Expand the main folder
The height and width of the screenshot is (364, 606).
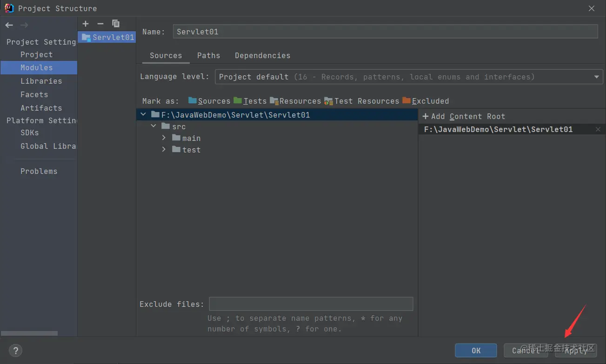(164, 138)
